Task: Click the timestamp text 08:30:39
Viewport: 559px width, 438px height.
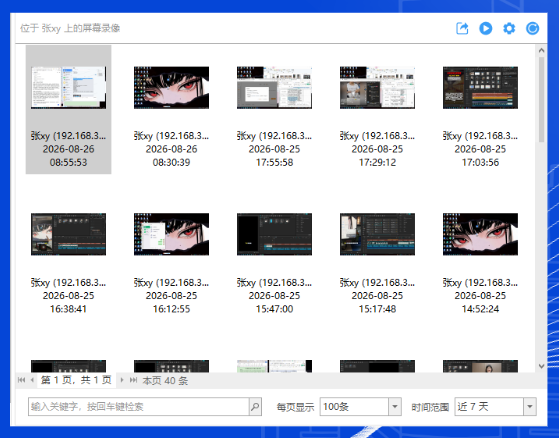Action: point(171,163)
